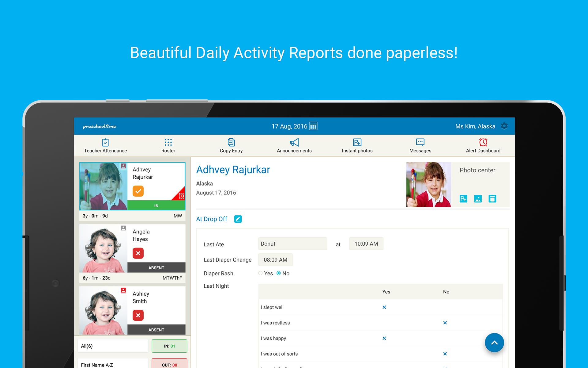
Task: Select the Copy Entry tool
Action: [231, 146]
